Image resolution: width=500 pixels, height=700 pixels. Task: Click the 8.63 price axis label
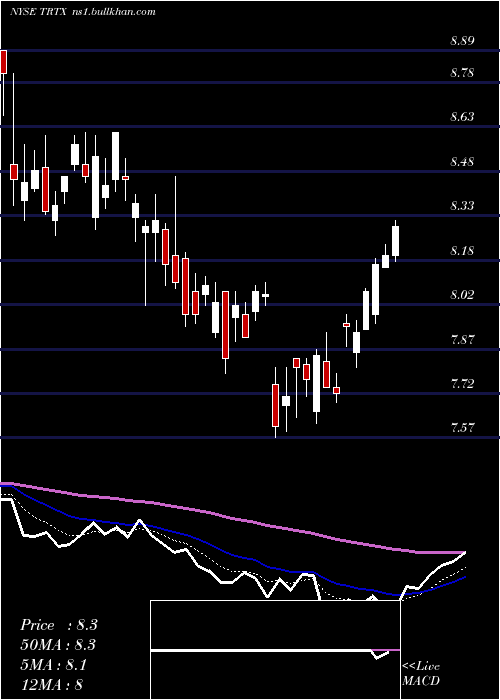point(462,117)
